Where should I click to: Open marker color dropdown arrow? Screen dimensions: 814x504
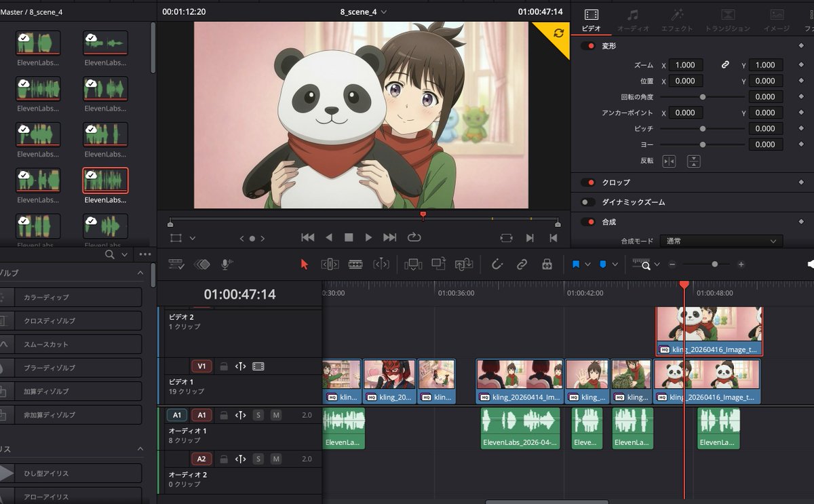(x=615, y=265)
